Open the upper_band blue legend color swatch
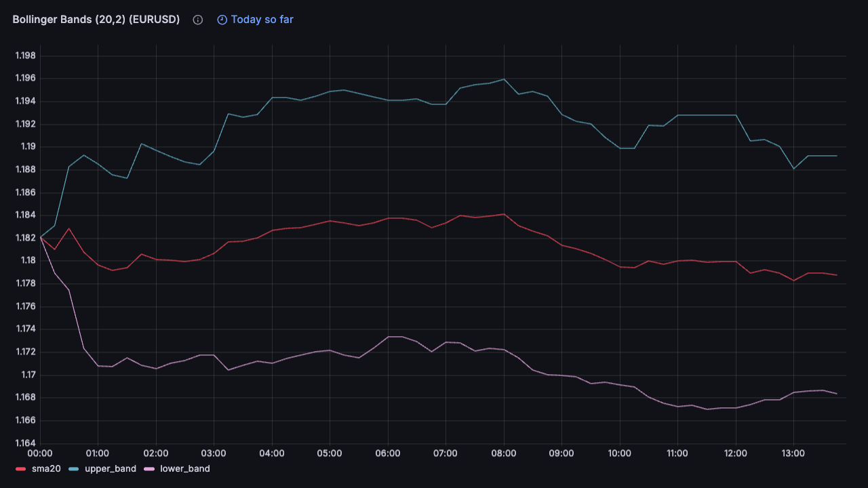Screen dimensions: 868x488 (73, 468)
